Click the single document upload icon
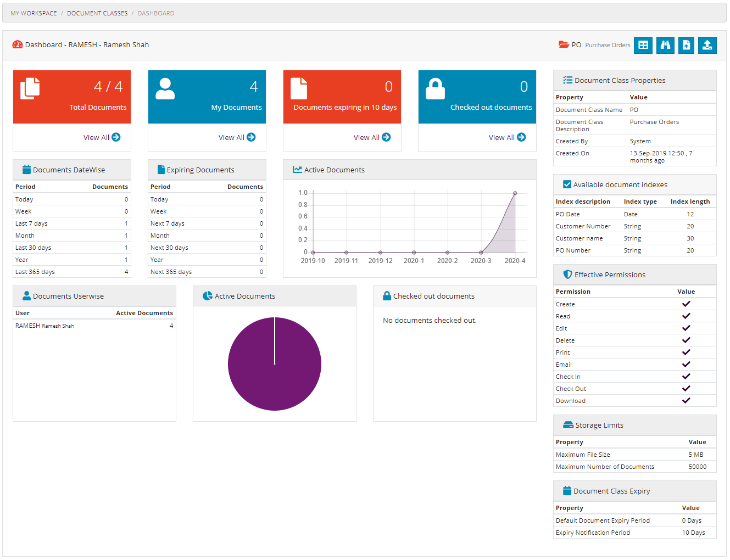 coord(686,45)
